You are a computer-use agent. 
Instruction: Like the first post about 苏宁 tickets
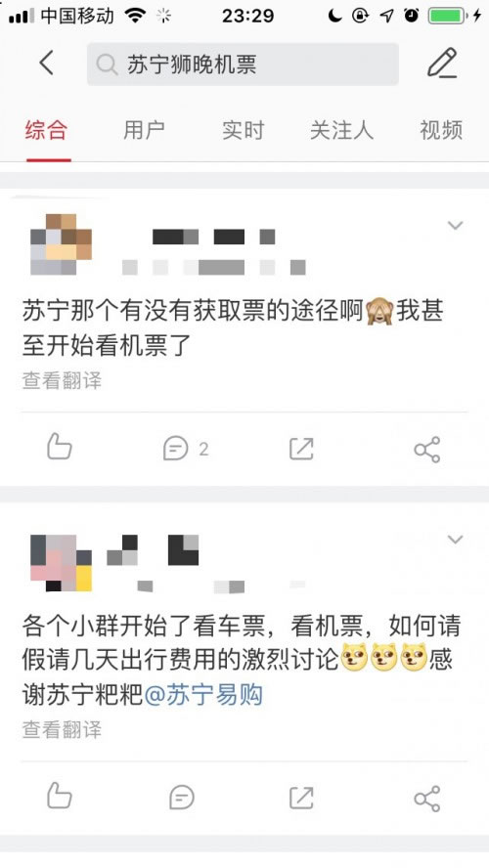pos(60,448)
